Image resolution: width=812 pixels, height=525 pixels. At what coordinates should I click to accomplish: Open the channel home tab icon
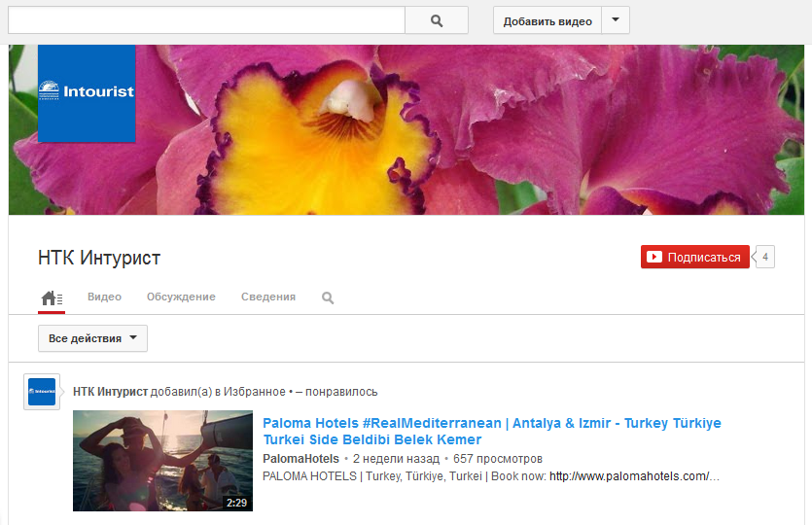pyautogui.click(x=52, y=298)
